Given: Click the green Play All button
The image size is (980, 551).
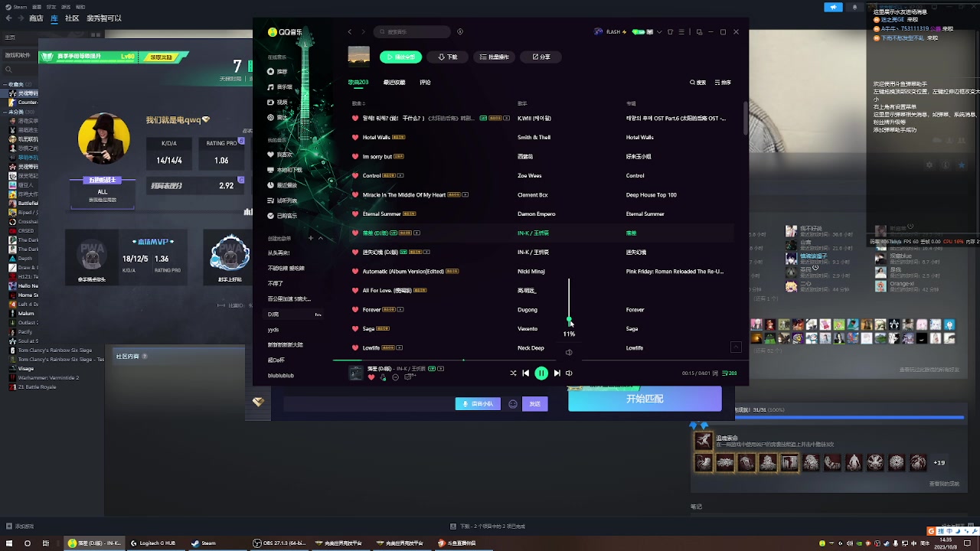Looking at the screenshot, I should (x=400, y=57).
